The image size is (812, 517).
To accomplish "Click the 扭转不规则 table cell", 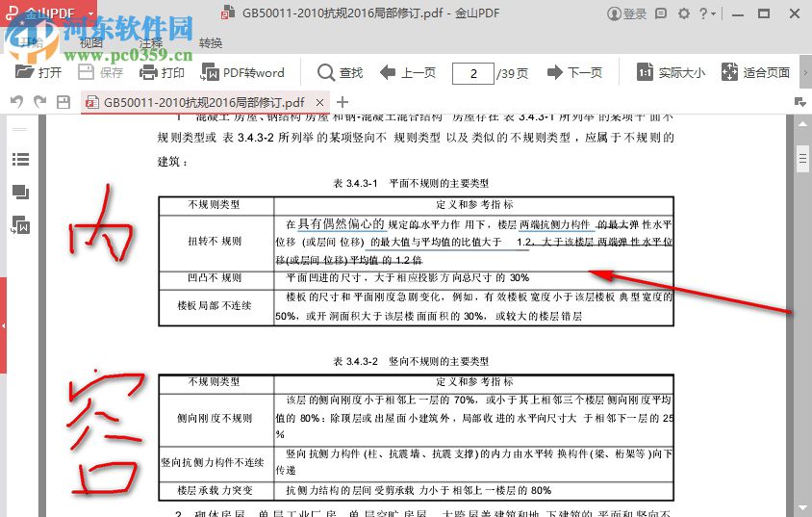I will 216,242.
